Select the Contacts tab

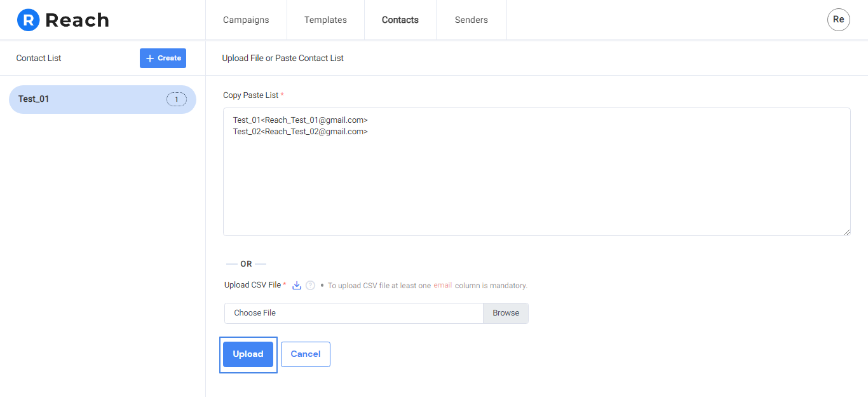[400, 20]
